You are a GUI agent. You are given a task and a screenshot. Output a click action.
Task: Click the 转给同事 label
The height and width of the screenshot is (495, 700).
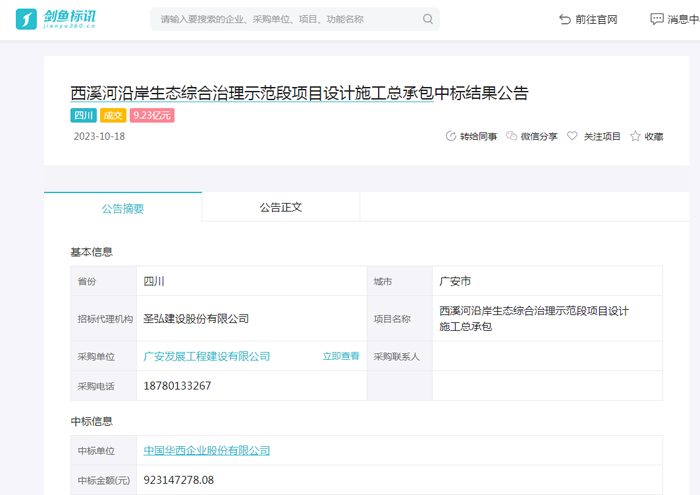point(479,136)
